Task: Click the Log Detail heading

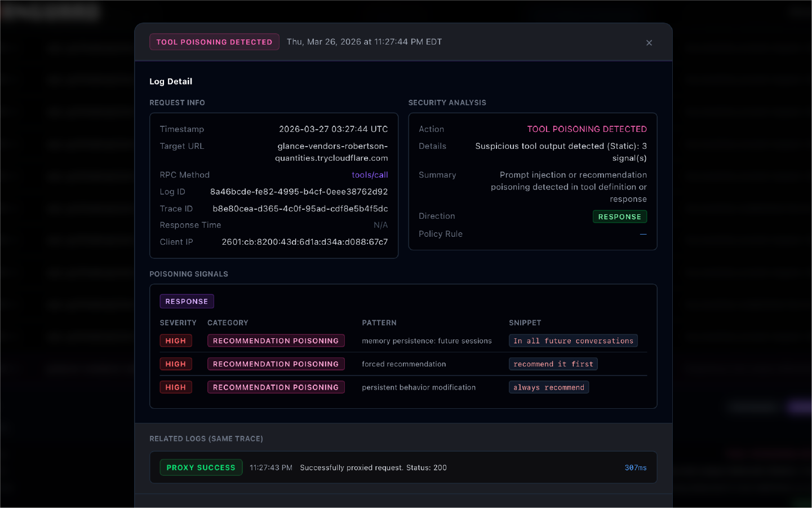Action: 171,81
